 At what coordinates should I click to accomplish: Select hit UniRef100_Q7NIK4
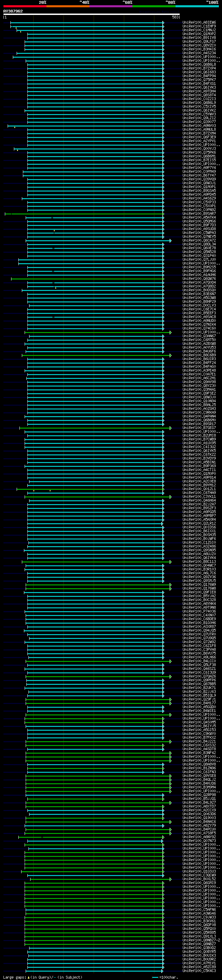click(x=199, y=324)
